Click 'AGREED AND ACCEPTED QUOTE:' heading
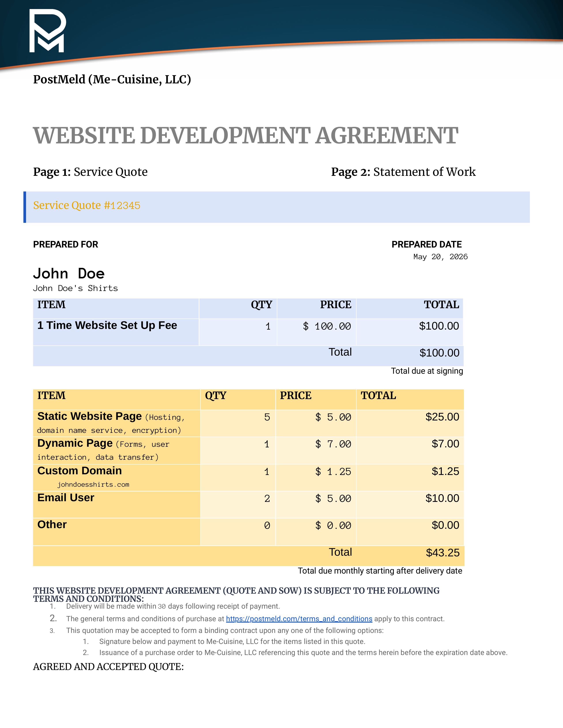Screen dimensions: 563x728 coord(108,667)
